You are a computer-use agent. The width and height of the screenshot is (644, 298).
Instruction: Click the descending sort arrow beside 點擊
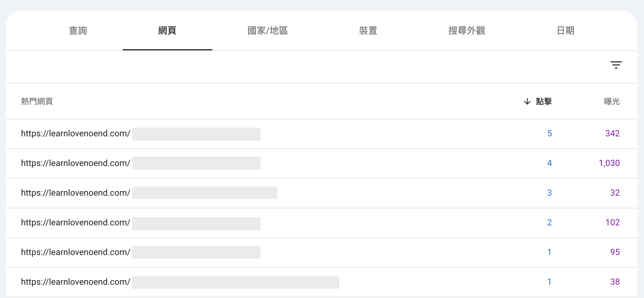pos(527,101)
